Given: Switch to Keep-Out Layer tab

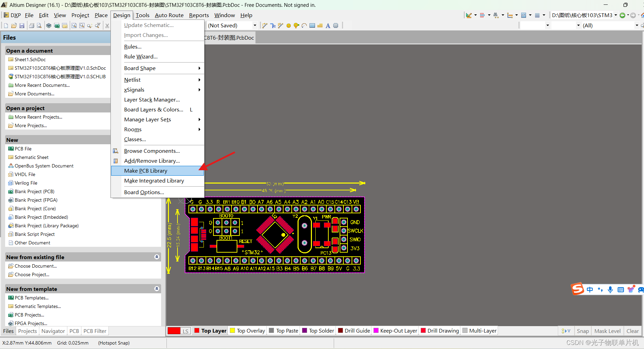Looking at the screenshot, I should point(395,331).
